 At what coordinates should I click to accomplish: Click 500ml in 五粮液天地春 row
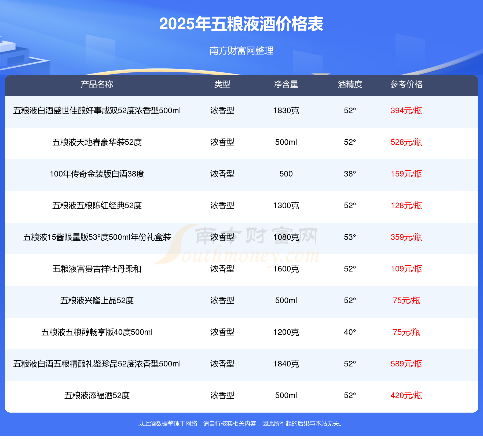click(286, 142)
